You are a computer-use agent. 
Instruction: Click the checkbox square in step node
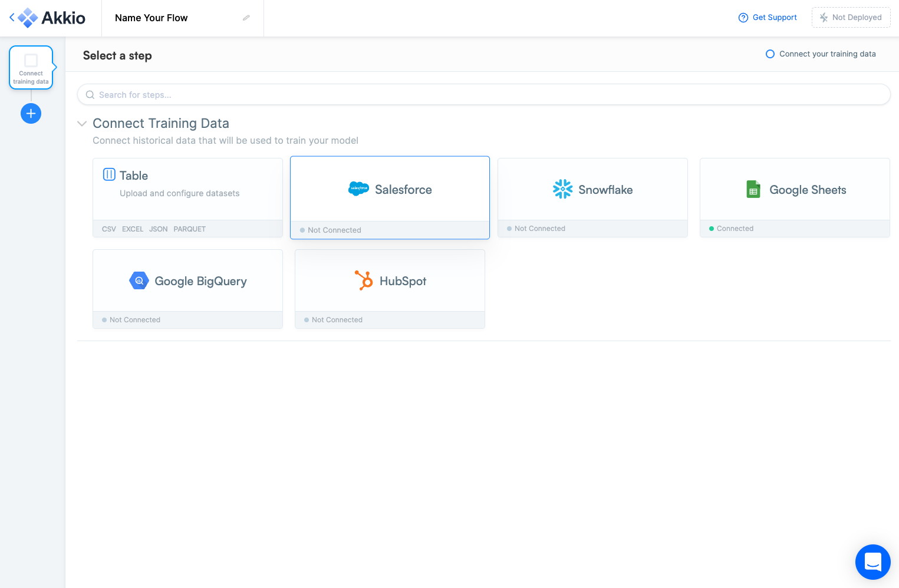[31, 60]
